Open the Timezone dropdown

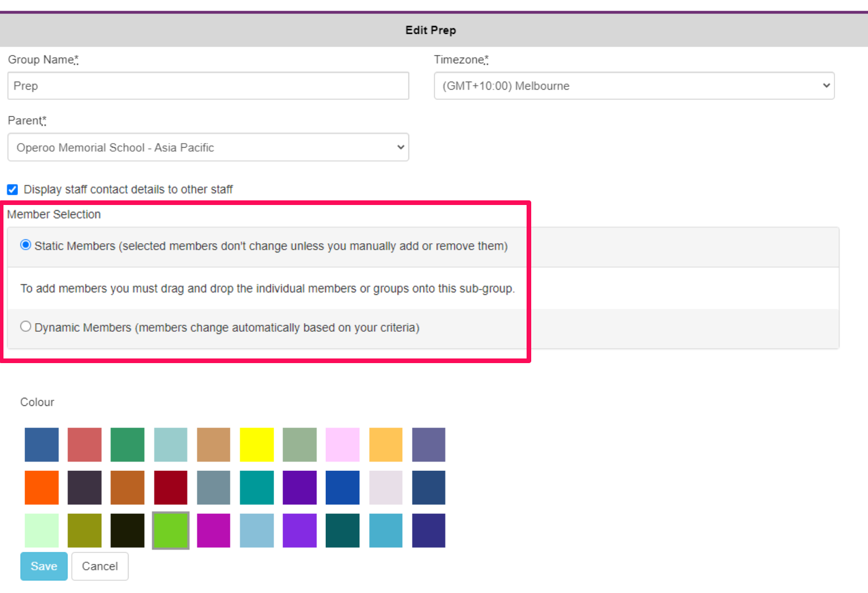click(634, 86)
